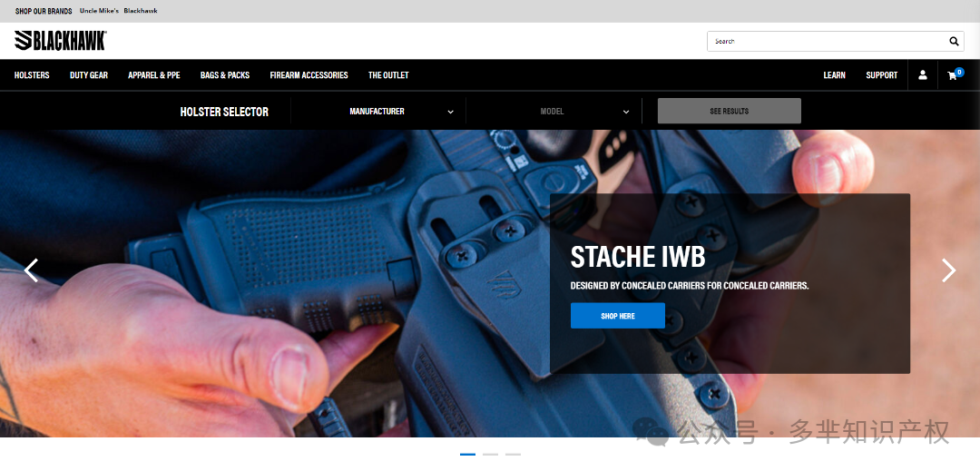Open the Holsters menu
The width and height of the screenshot is (980, 471).
point(32,75)
